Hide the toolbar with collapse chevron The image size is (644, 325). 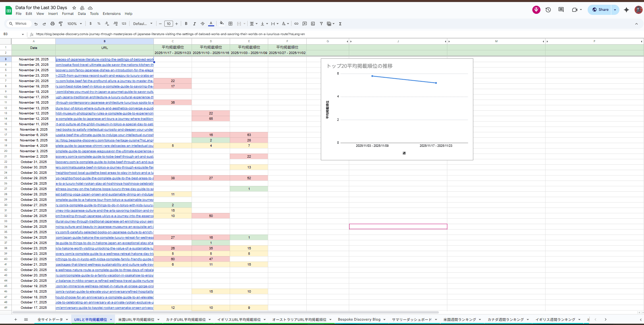tap(636, 24)
